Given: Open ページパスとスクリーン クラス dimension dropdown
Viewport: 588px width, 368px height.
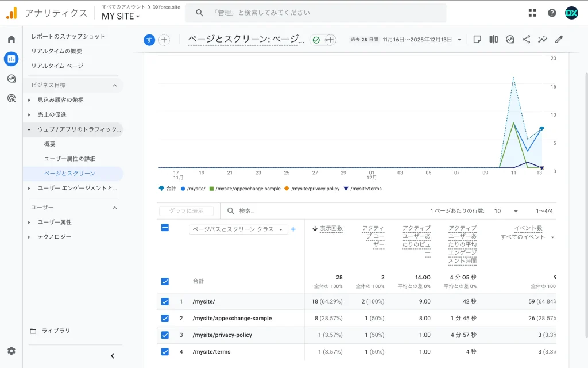Looking at the screenshot, I should [x=238, y=229].
